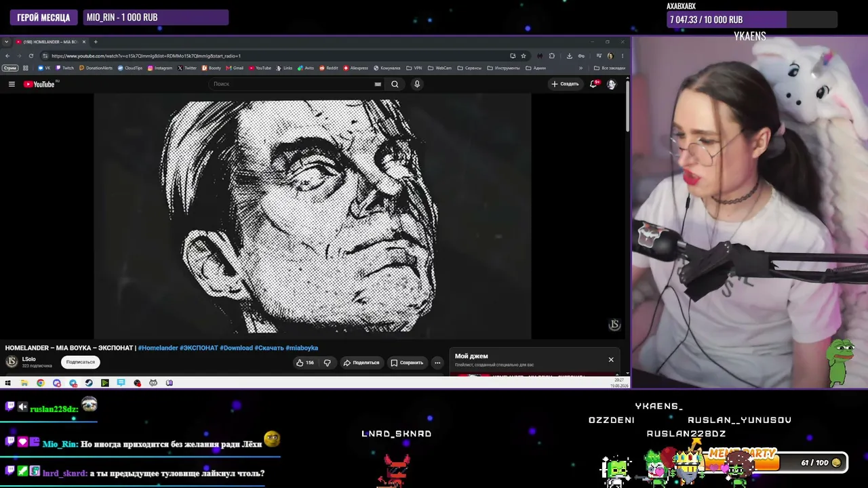
Task: Open the on-screen keyboard in search box
Action: (x=378, y=84)
